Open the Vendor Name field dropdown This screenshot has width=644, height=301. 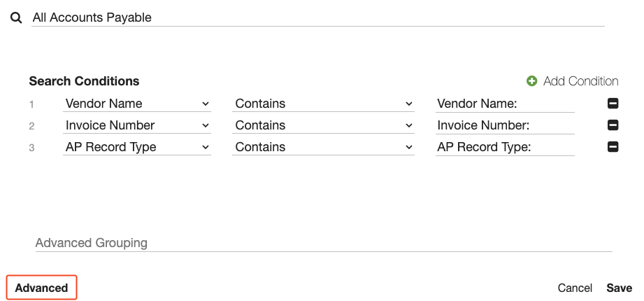[x=136, y=104]
